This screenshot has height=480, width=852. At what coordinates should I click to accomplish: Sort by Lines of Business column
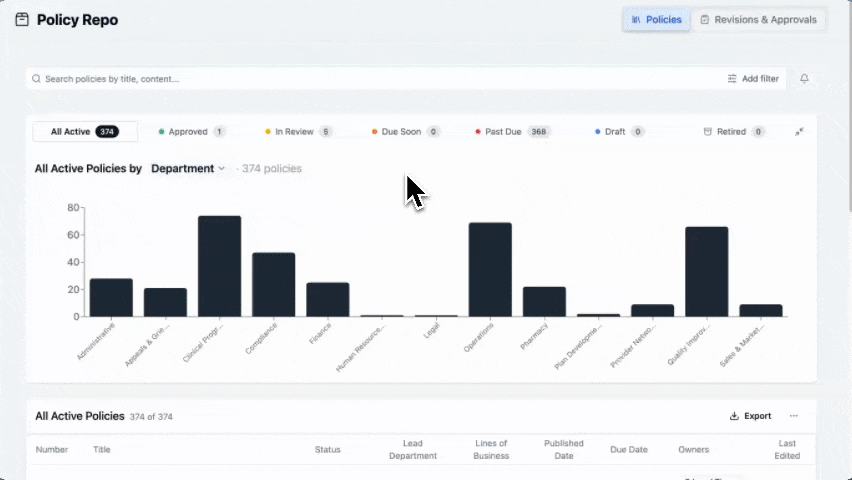pyautogui.click(x=491, y=450)
